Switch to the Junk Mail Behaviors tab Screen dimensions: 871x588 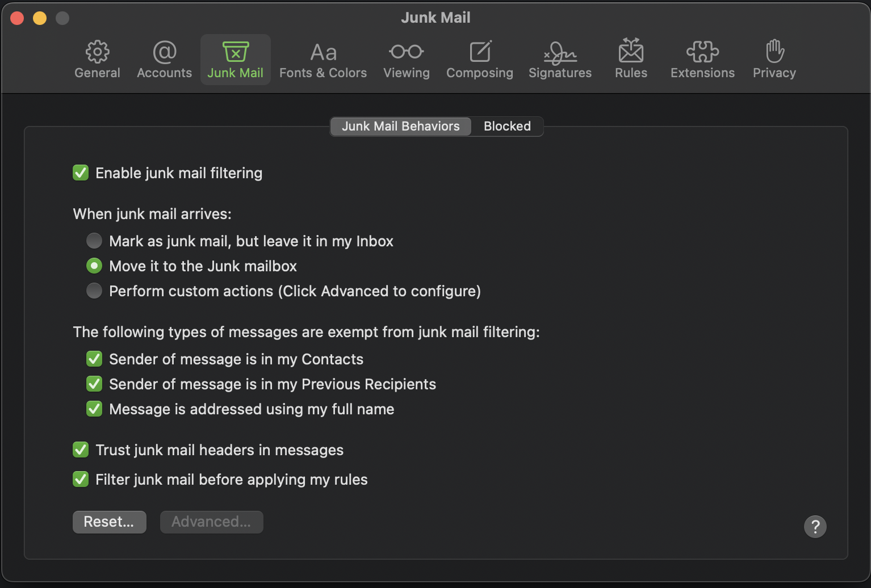[x=401, y=126]
